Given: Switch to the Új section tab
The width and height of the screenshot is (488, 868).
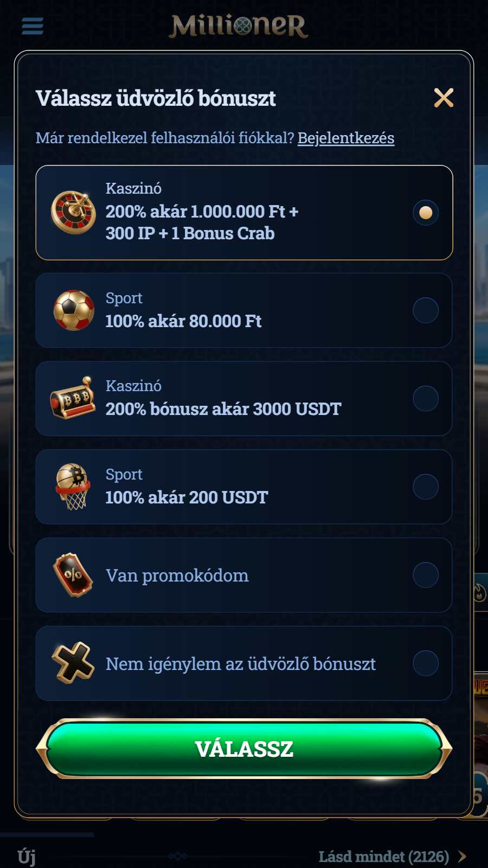Looking at the screenshot, I should point(27,857).
